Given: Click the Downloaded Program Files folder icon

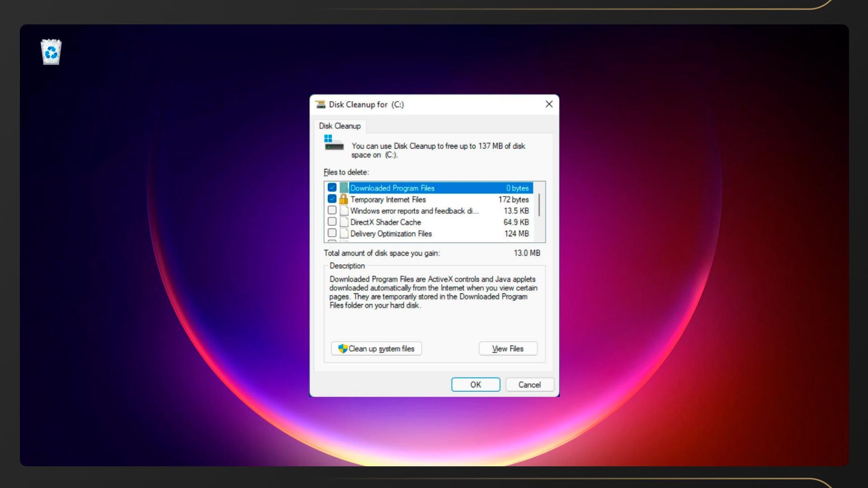Looking at the screenshot, I should click(344, 188).
